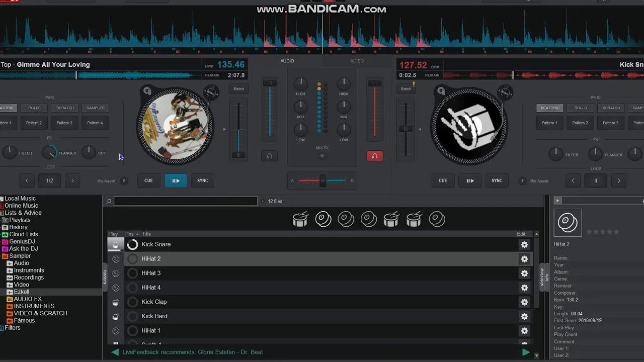
Task: Toggle right deck SYNC
Action: coord(497,180)
